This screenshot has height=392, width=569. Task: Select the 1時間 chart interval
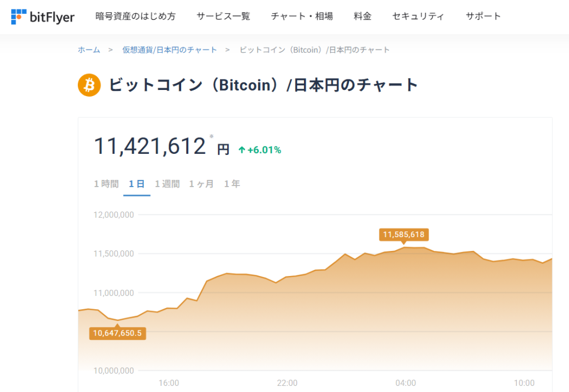tap(106, 183)
